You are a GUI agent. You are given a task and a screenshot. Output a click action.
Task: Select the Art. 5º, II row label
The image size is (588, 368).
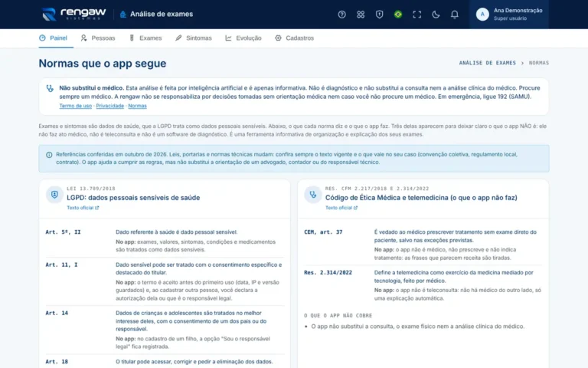[x=63, y=232]
